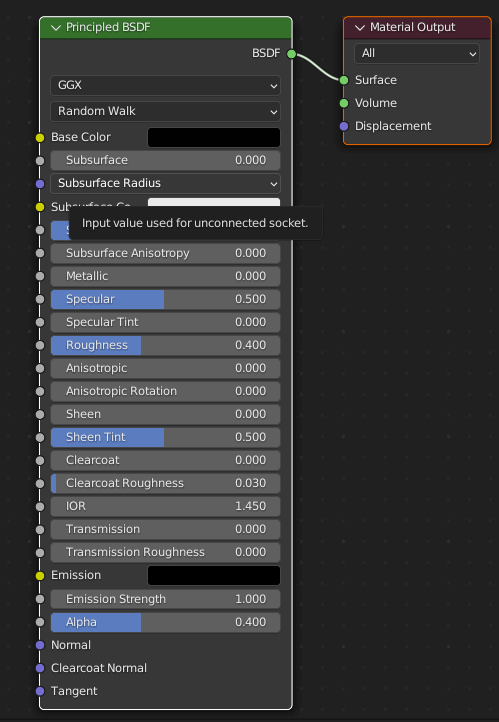Click the BSDF output socket
This screenshot has width=499, height=722.
coord(291,54)
